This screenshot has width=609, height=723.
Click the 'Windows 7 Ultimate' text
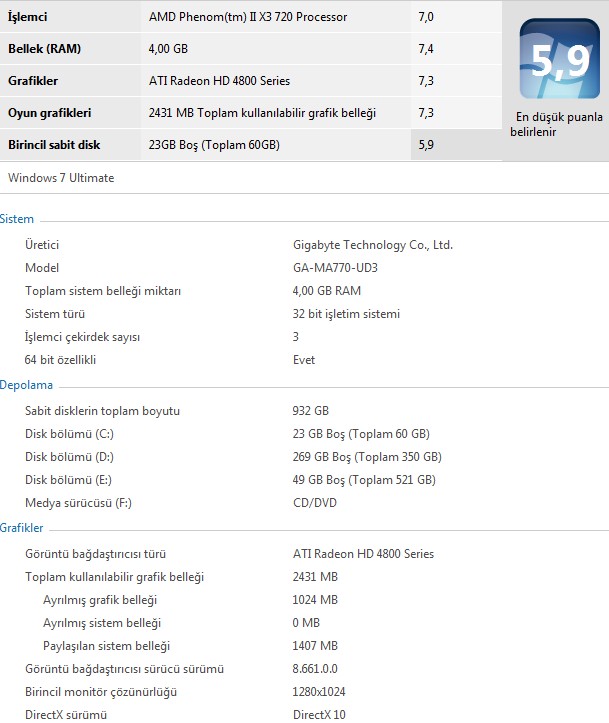pyautogui.click(x=61, y=178)
